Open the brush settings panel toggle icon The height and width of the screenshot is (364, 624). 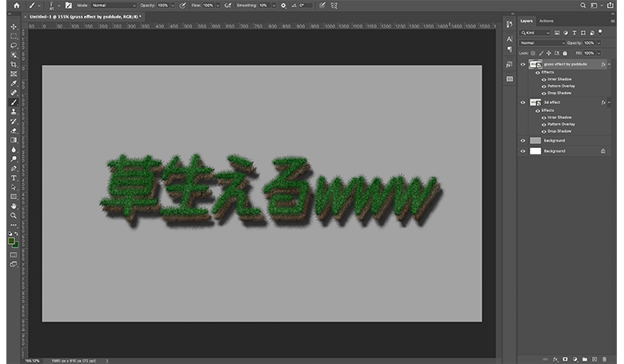pyautogui.click(x=69, y=6)
